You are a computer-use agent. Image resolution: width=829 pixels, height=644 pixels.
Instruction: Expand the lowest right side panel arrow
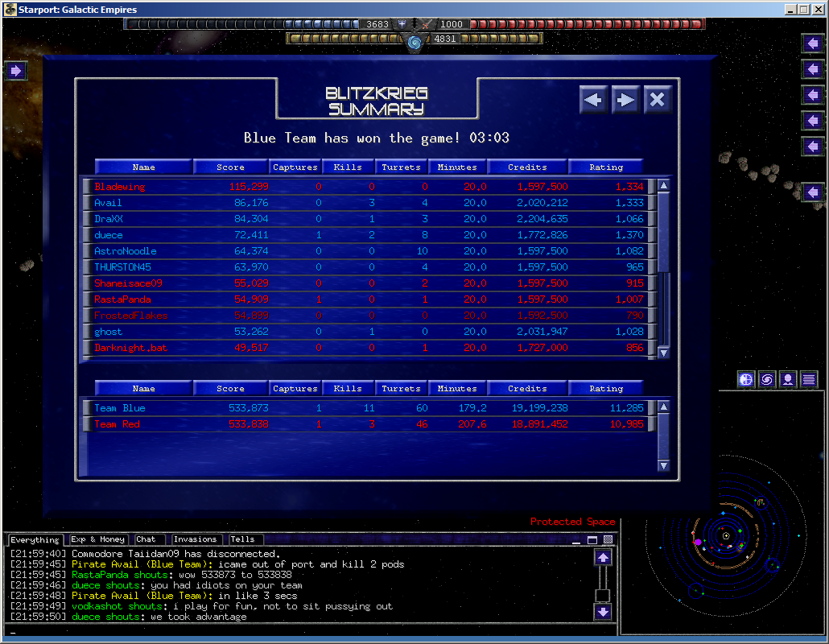coord(812,192)
